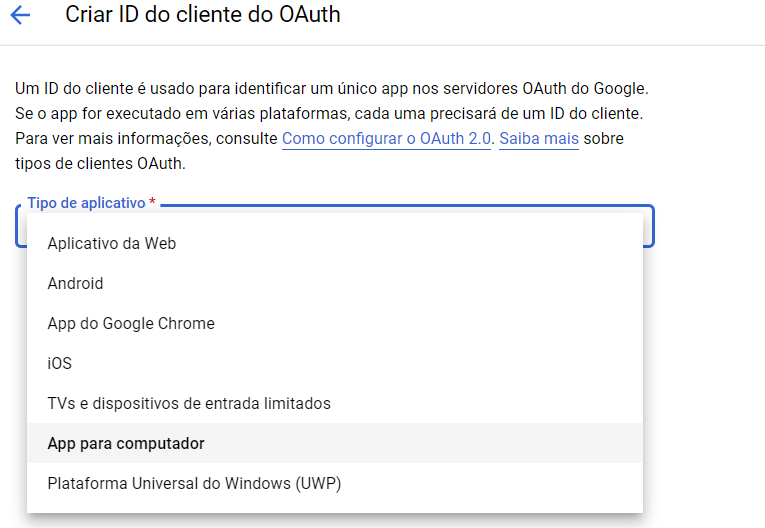Click the 'Tipo de aplicativo' field label
Image resolution: width=765 pixels, height=528 pixels.
click(x=86, y=203)
